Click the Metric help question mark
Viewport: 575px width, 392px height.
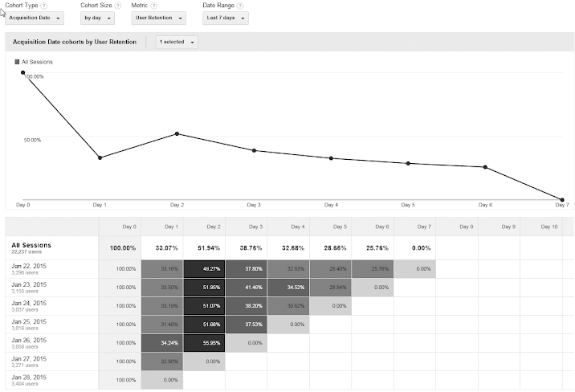154,6
